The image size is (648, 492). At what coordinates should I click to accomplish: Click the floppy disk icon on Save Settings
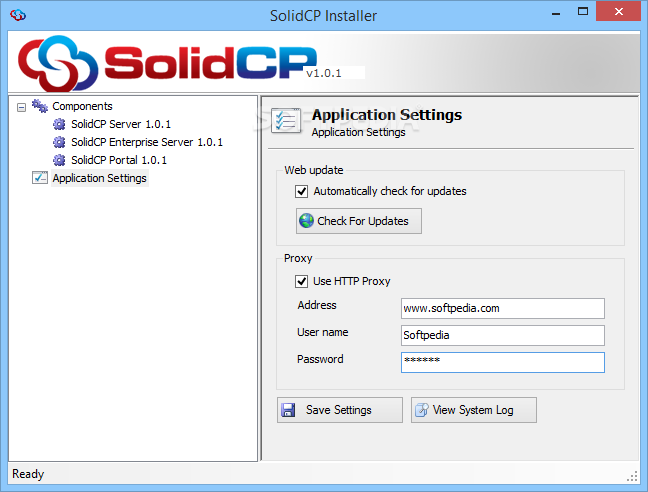(x=288, y=410)
